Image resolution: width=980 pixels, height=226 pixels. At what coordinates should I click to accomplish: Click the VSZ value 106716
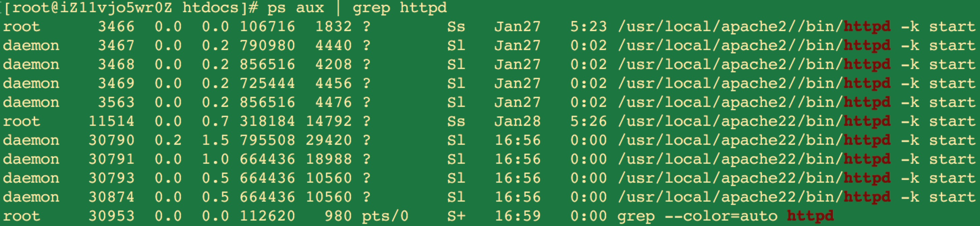tap(267, 27)
